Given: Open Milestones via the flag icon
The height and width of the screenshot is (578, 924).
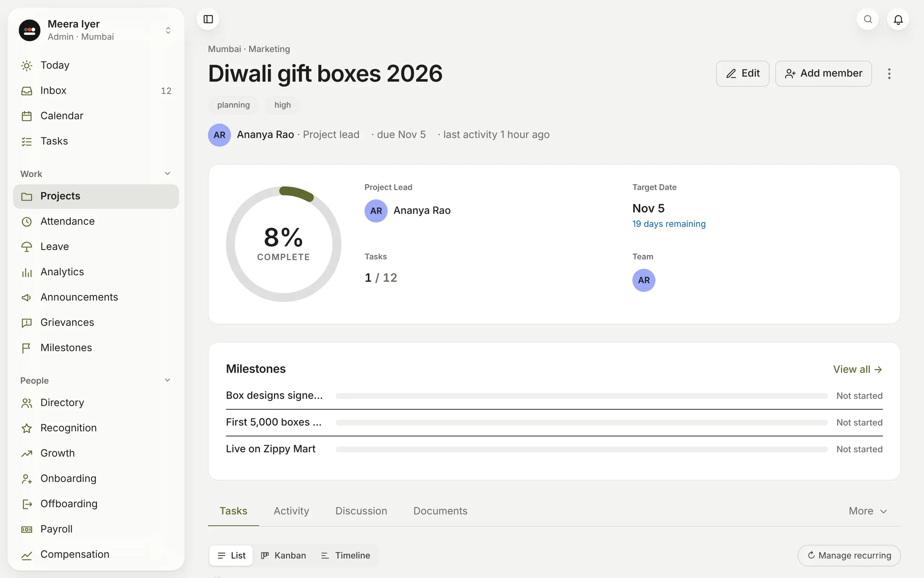Looking at the screenshot, I should 27,348.
